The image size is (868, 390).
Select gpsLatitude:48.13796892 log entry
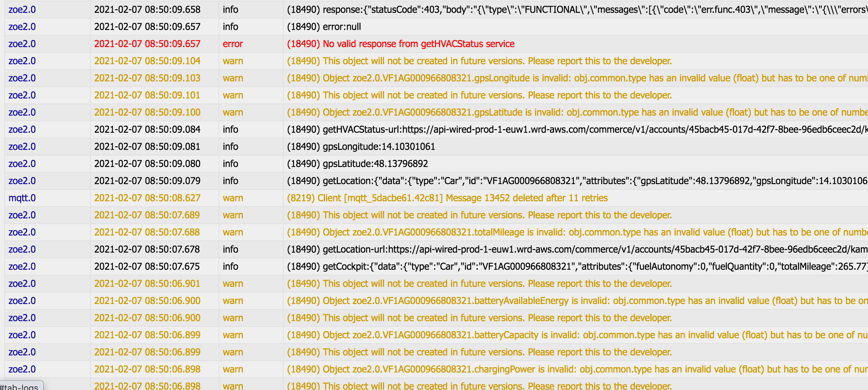358,164
